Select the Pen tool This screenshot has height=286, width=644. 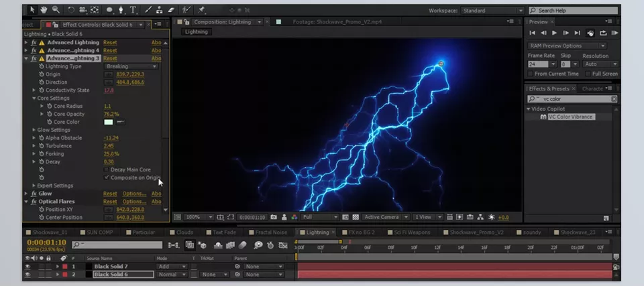[x=121, y=9]
